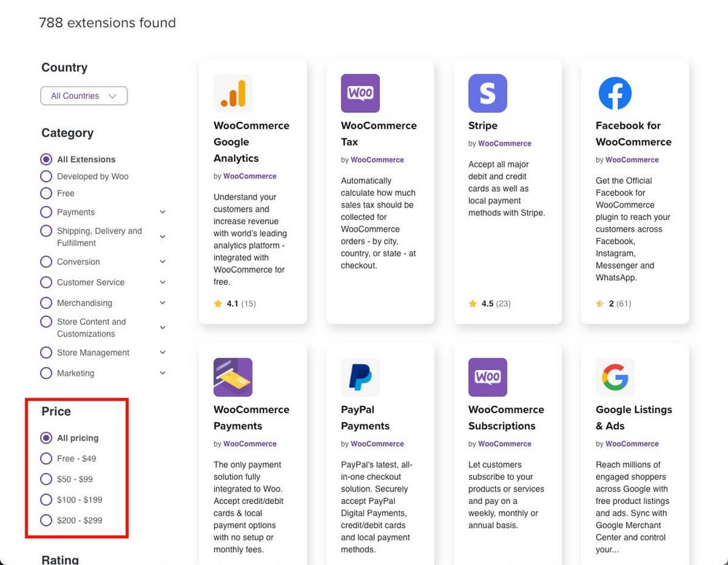This screenshot has width=728, height=565.
Task: Click WooCommerce author link on Facebook card
Action: coord(632,159)
